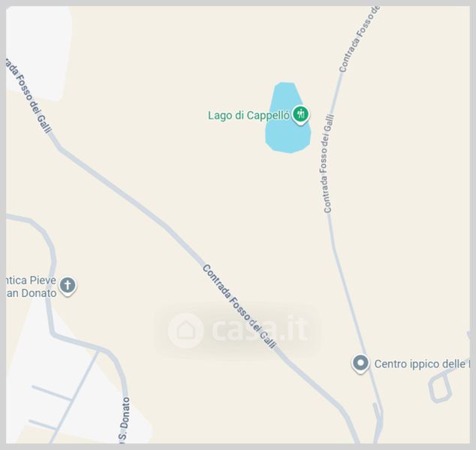Select the Contrada Fosso dei Galli label at the upper-left road
This screenshot has height=450, width=476.
pyautogui.click(x=29, y=95)
